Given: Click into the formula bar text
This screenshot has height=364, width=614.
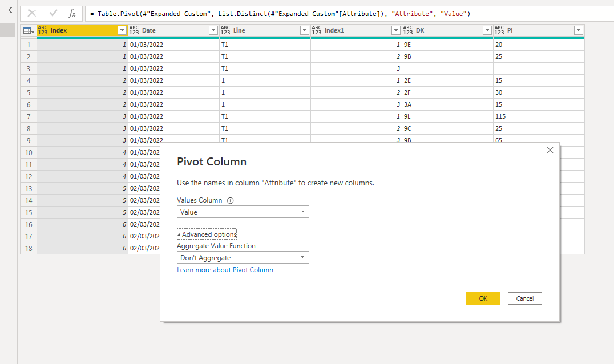Looking at the screenshot, I should pyautogui.click(x=280, y=14).
